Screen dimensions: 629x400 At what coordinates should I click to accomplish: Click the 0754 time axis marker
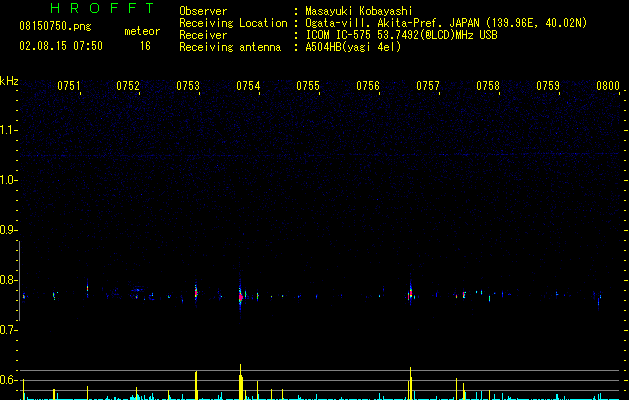point(248,86)
